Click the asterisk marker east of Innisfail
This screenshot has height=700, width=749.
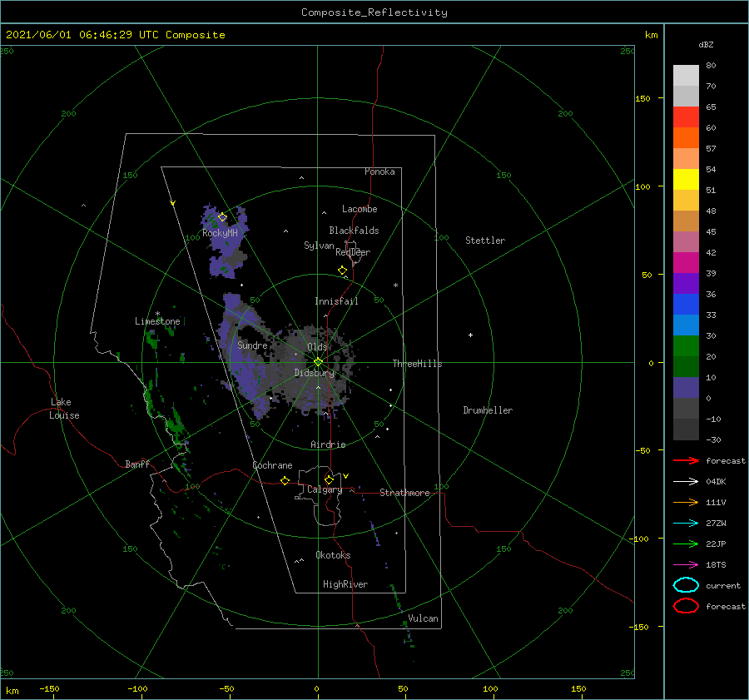click(395, 285)
